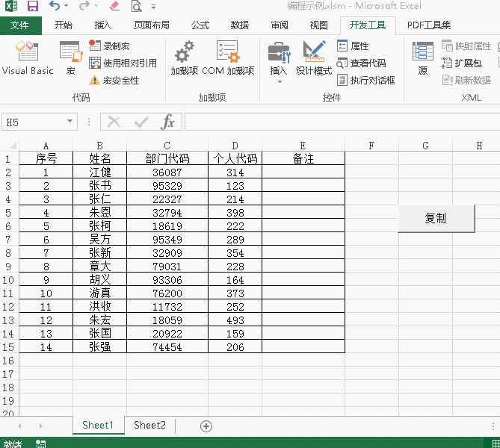
Task: Open the XML 源 pane
Action: tap(423, 57)
